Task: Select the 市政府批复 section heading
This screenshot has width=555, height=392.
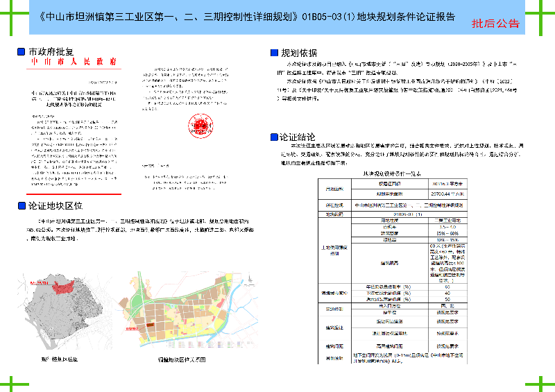Action: pos(50,52)
